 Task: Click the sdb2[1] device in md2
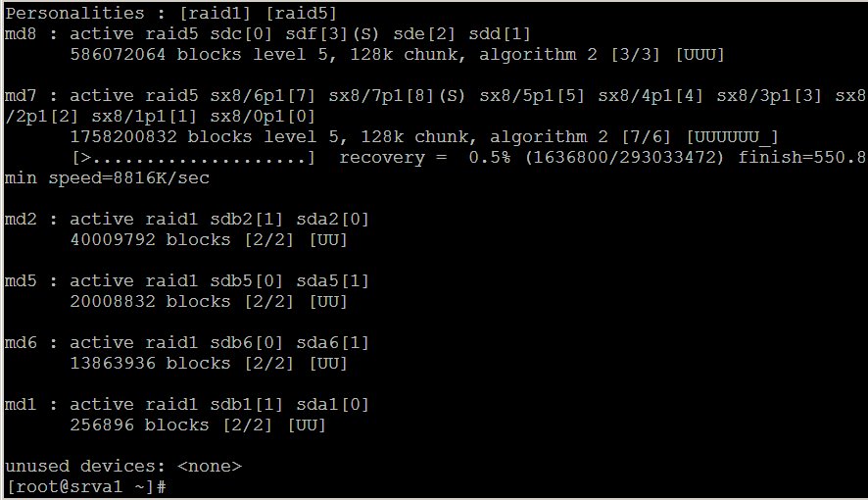pyautogui.click(x=247, y=220)
